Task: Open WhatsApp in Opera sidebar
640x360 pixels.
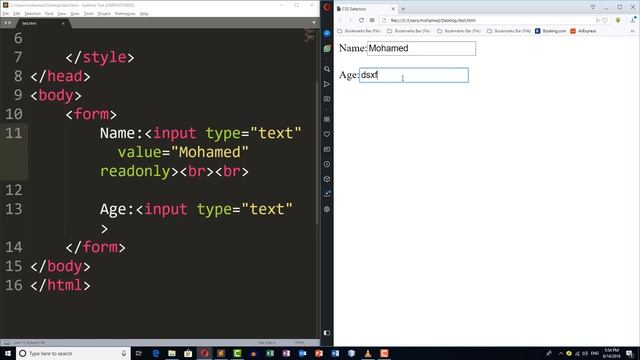Action: click(x=327, y=49)
